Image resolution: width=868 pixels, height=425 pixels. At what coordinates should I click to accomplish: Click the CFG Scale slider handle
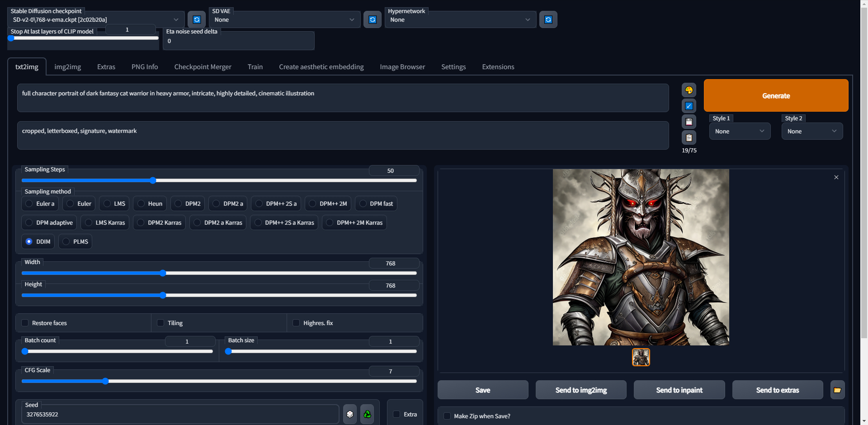click(105, 381)
